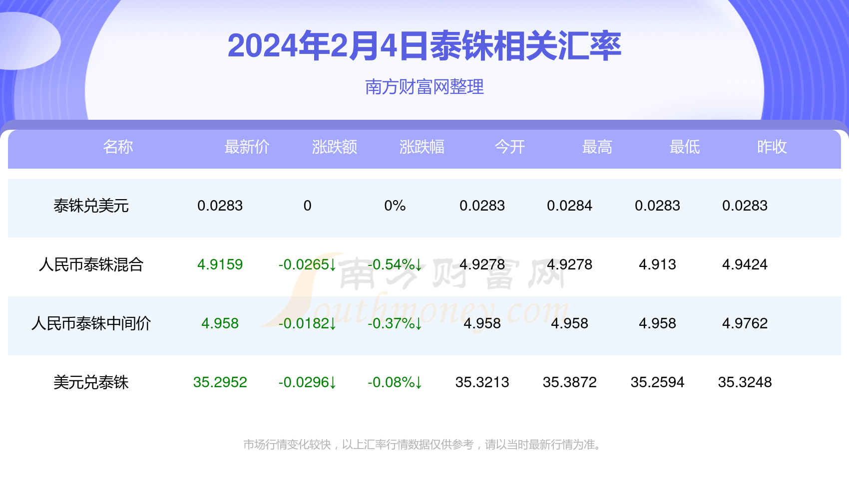
Task: Click the 南方财富网整理 subtitle link
Action: pos(424,87)
